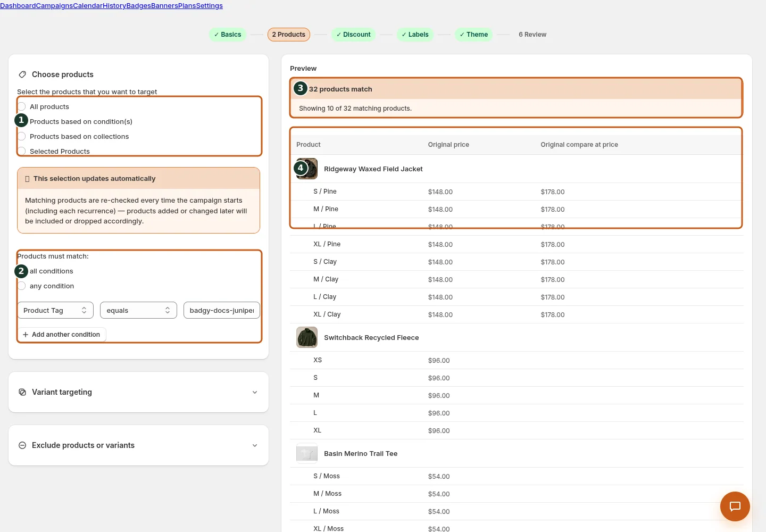
Task: Open the Labels step
Action: pos(415,35)
